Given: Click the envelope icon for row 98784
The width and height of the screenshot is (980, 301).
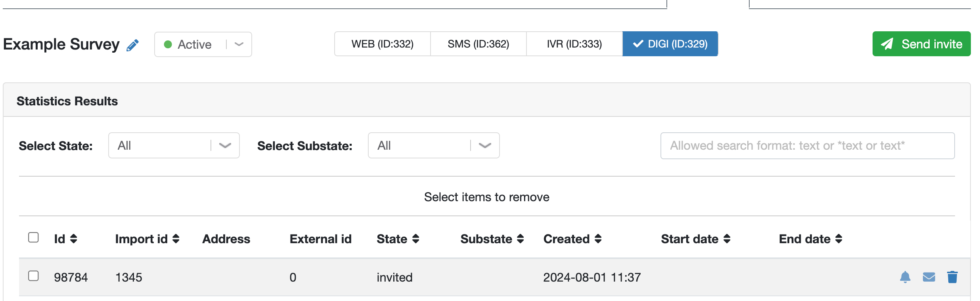Looking at the screenshot, I should pos(929,277).
